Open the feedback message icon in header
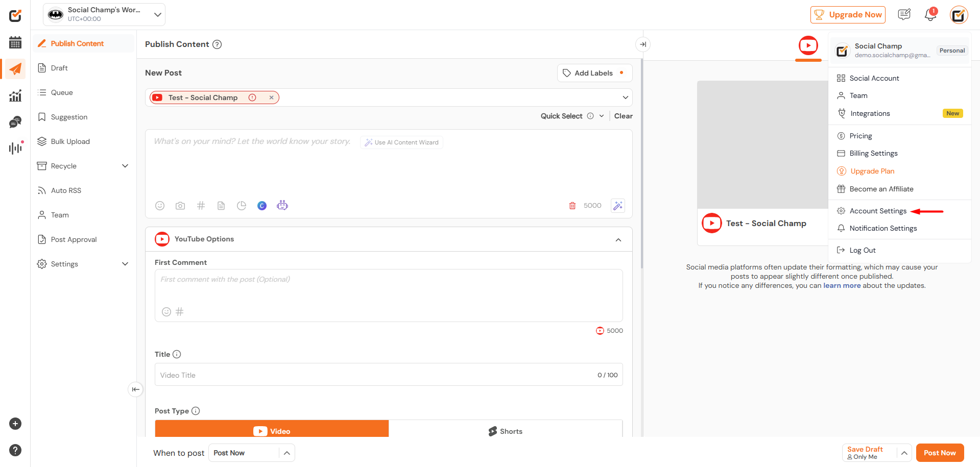Screen dimensions: 980x467 click(904, 15)
